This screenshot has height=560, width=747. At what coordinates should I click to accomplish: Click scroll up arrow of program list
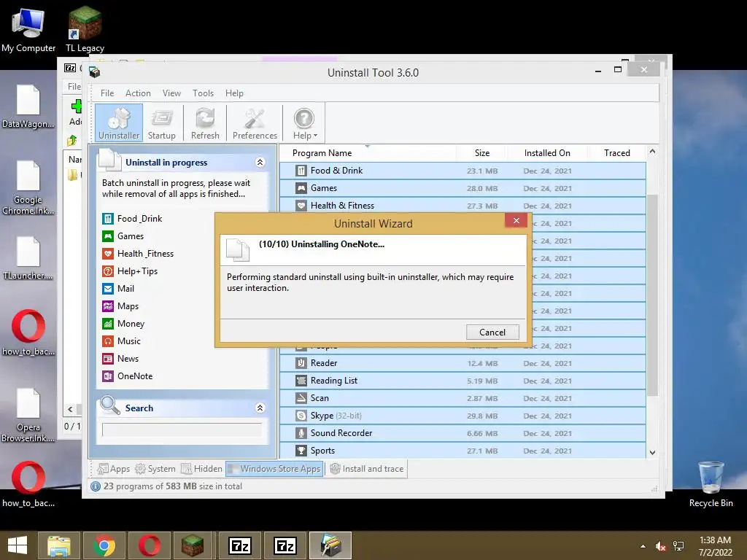[652, 152]
